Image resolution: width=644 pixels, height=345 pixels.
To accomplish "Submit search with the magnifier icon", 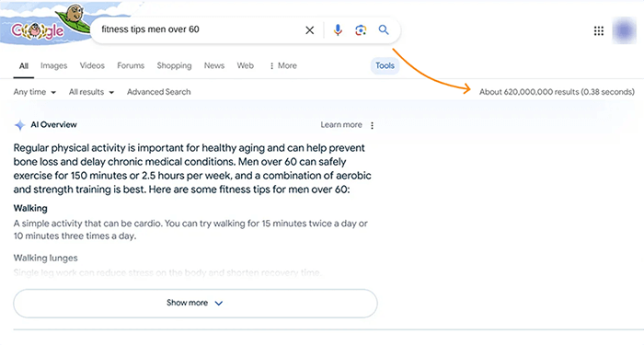I will click(x=384, y=30).
